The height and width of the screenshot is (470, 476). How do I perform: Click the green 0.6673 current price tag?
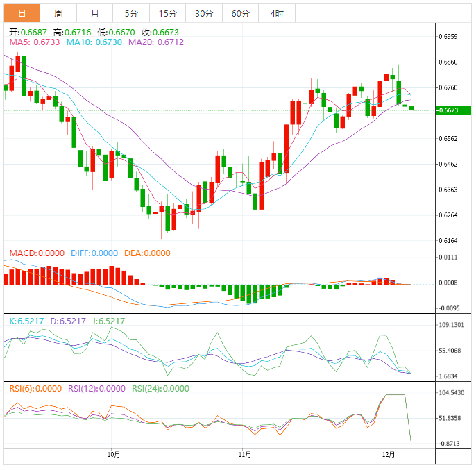tap(454, 110)
